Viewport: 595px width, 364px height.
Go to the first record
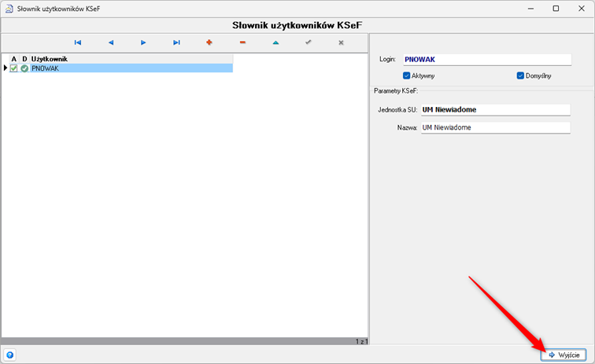(x=78, y=42)
